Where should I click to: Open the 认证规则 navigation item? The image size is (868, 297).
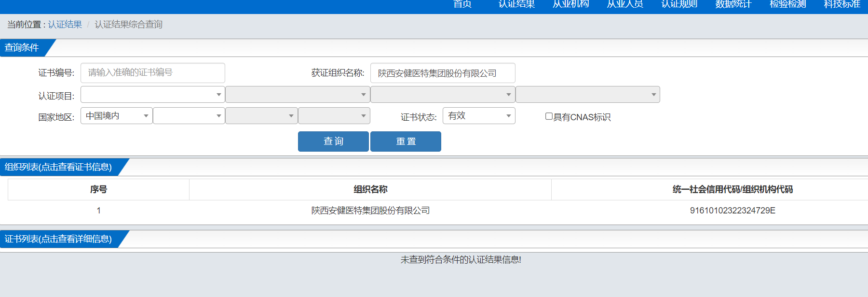coord(679,4)
